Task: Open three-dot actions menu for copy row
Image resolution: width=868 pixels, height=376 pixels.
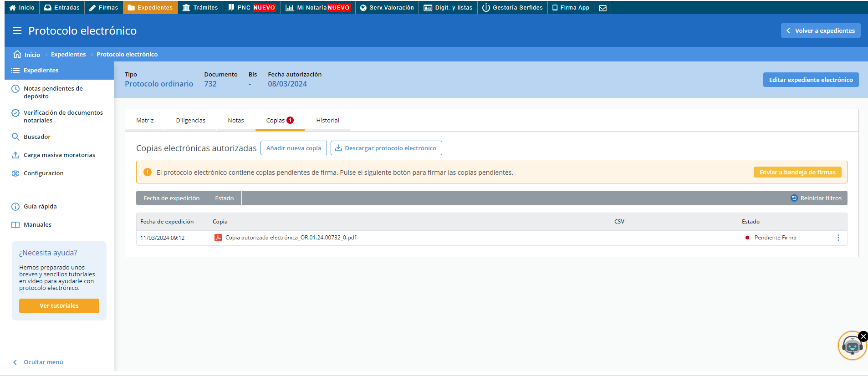Action: tap(838, 238)
